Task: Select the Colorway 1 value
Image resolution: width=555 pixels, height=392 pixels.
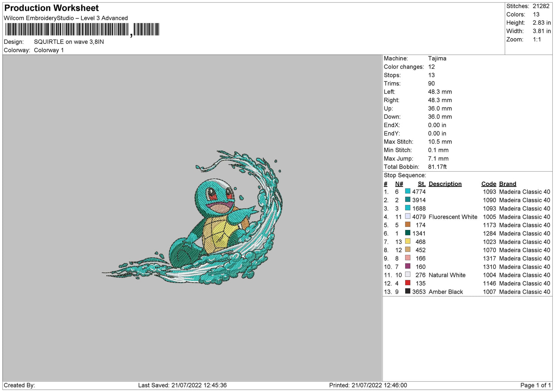Action: [49, 50]
